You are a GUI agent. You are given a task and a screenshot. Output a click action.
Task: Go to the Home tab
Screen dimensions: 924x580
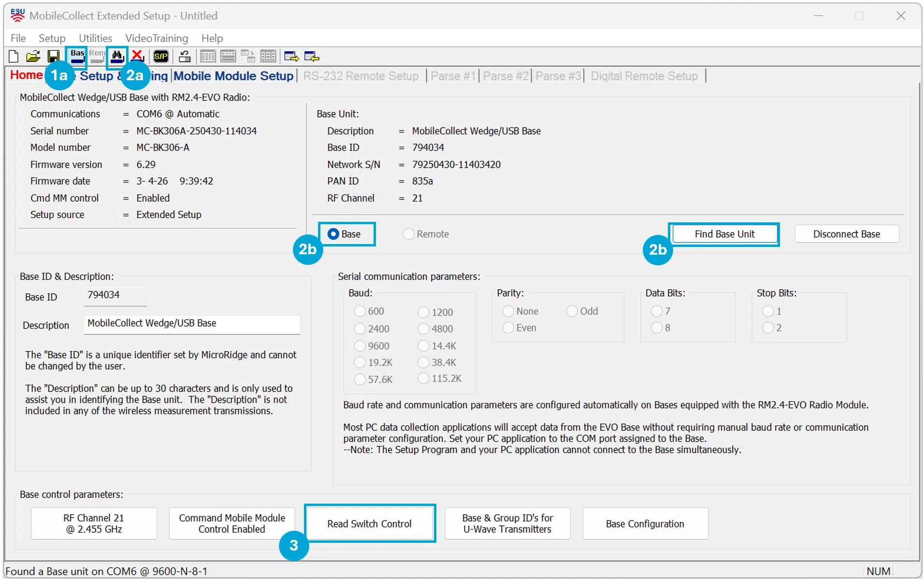[x=27, y=75]
